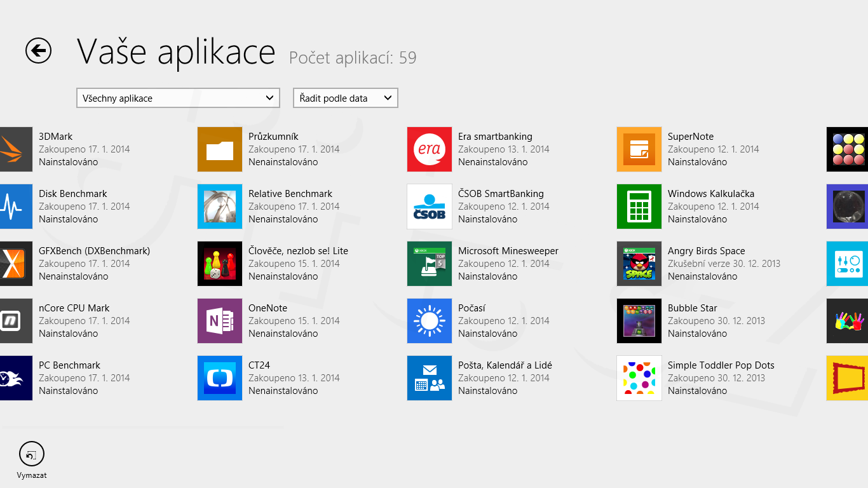Open the 'Všechny aplikace' filter dropdown

178,98
